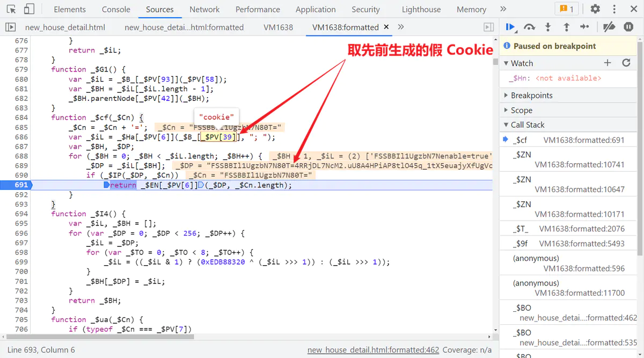Toggle the device toolbar icon
644x358 pixels.
pos(29,9)
